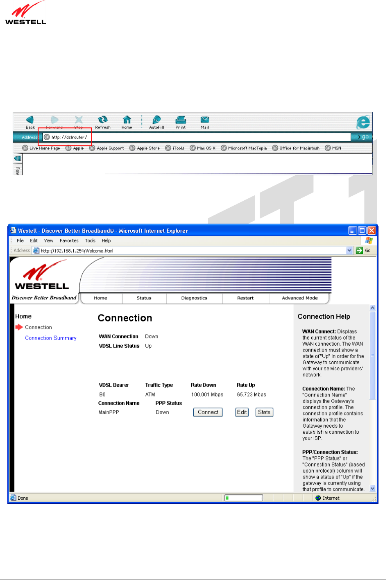Click the Westell logo at page top-left
392x580 pixels.
[x=25, y=13]
